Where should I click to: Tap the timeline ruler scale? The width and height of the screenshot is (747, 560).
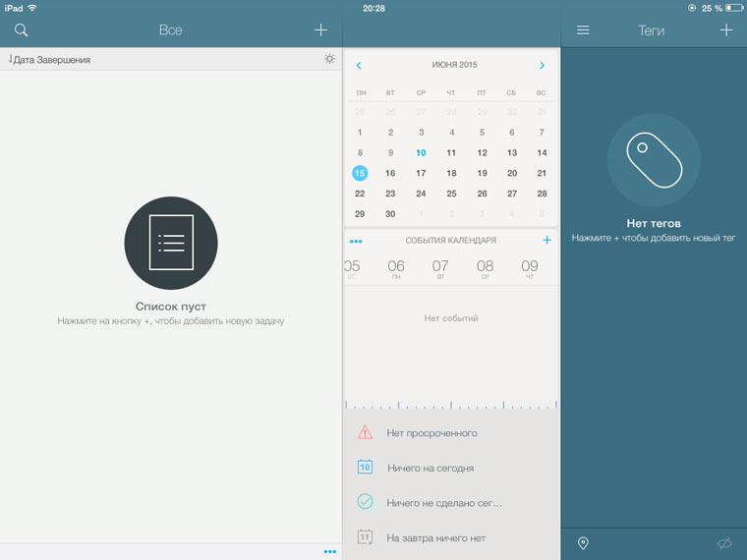(451, 405)
